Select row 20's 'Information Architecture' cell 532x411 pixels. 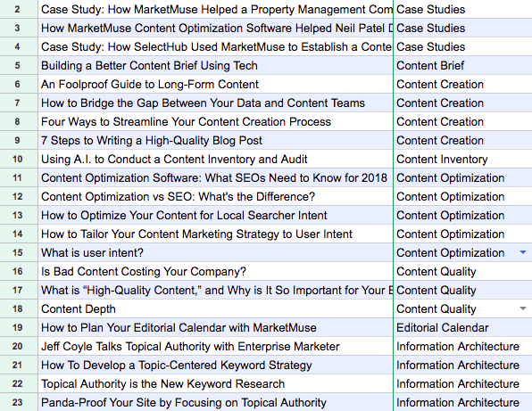(x=462, y=346)
